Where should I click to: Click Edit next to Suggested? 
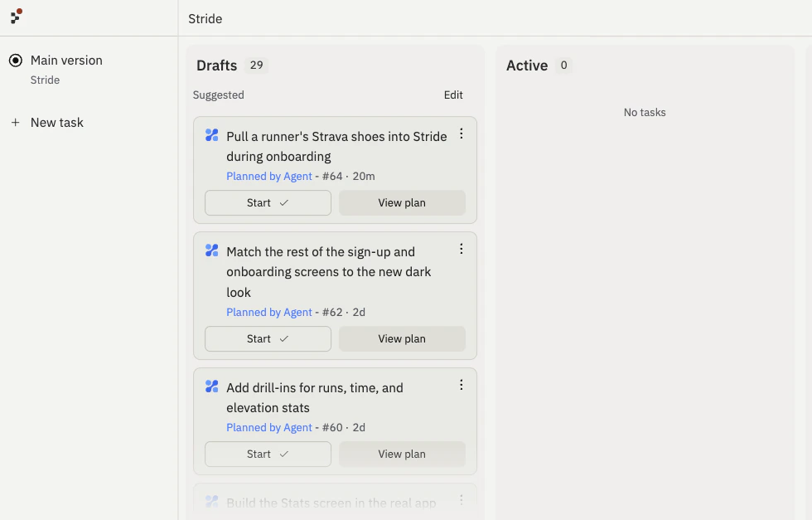pyautogui.click(x=453, y=95)
